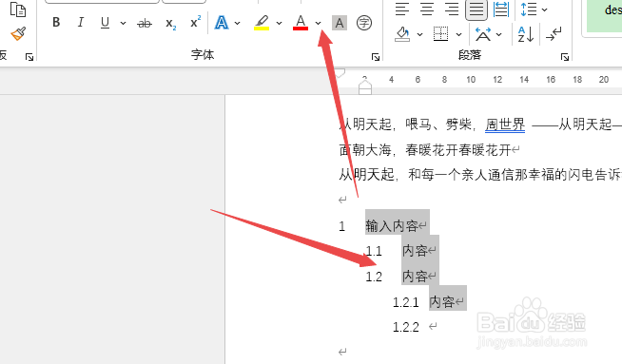The image size is (622, 364).
Task: Apply yellow text highlight color
Action: click(262, 23)
